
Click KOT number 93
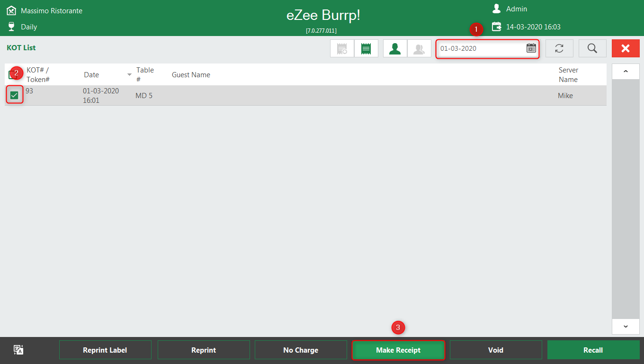click(29, 91)
